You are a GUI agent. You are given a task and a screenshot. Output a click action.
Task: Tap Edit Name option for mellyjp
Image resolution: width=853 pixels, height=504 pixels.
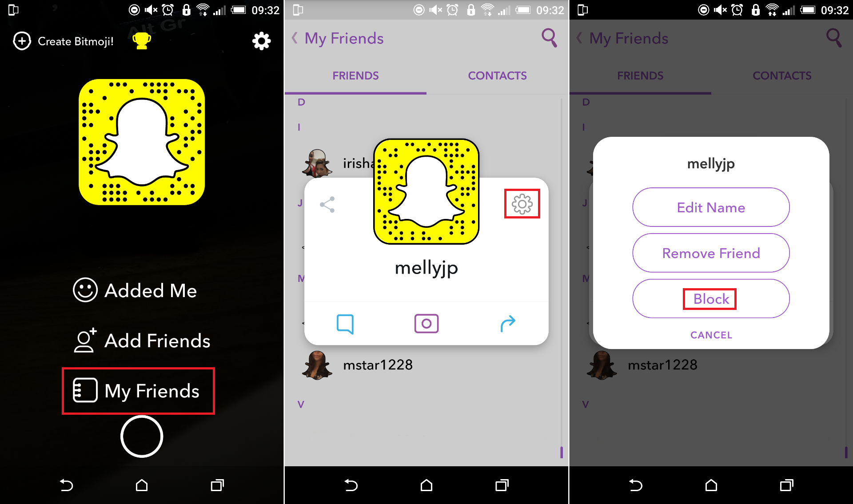pos(710,206)
